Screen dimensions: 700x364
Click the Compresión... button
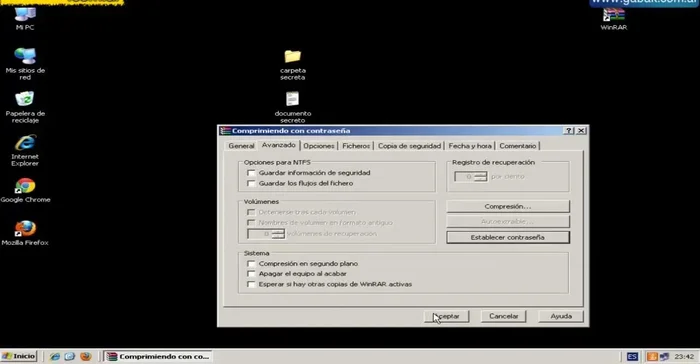508,206
